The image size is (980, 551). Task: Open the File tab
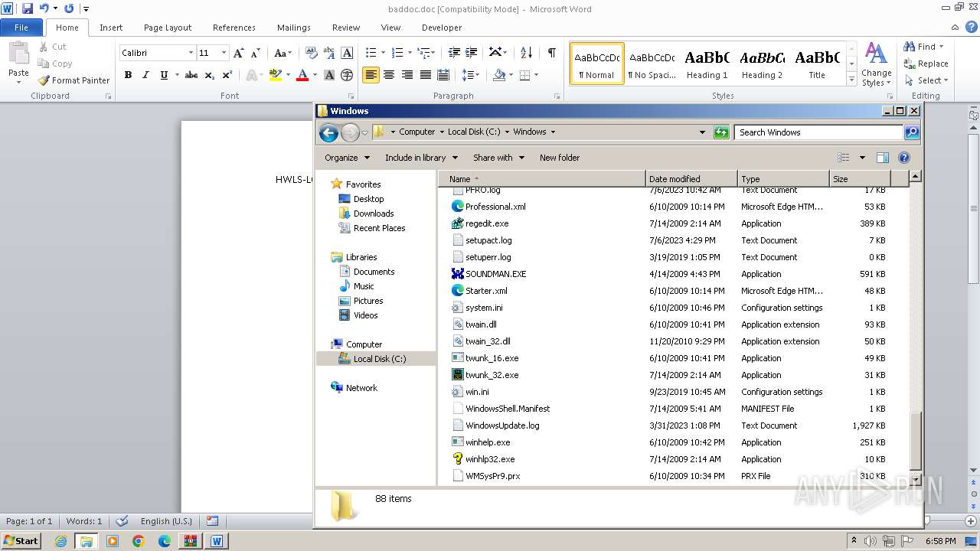[21, 28]
